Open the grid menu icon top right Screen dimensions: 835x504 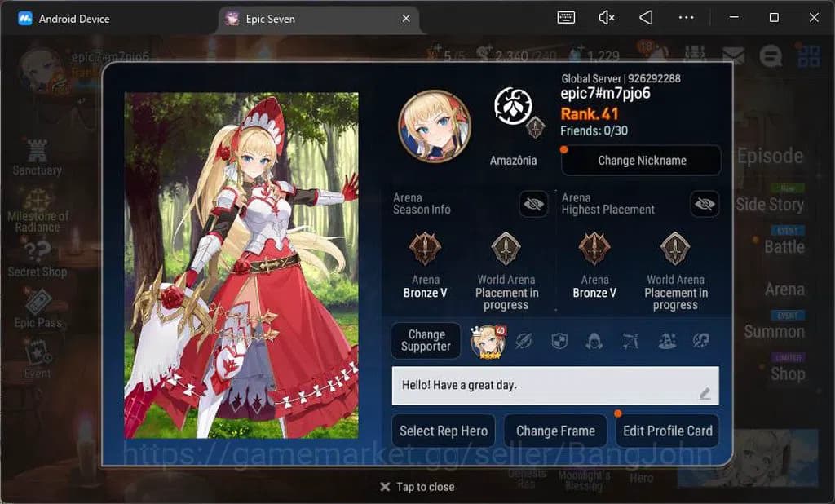[x=808, y=55]
